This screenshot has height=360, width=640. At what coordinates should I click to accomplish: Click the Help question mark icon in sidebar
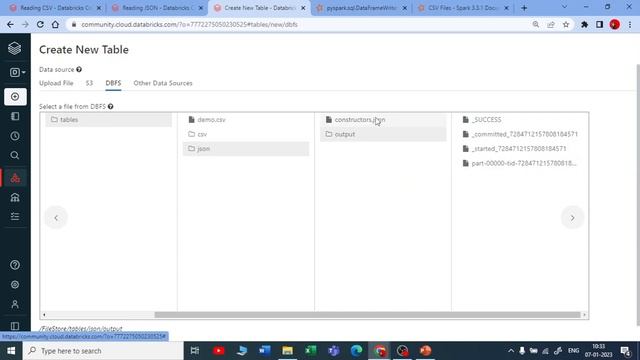(x=15, y=265)
